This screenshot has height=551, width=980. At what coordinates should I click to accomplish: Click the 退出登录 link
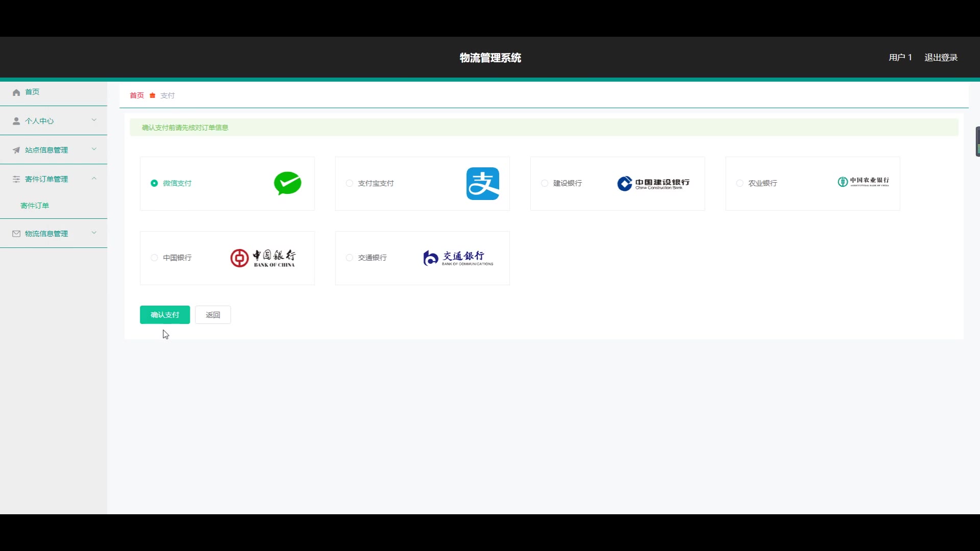(x=941, y=58)
